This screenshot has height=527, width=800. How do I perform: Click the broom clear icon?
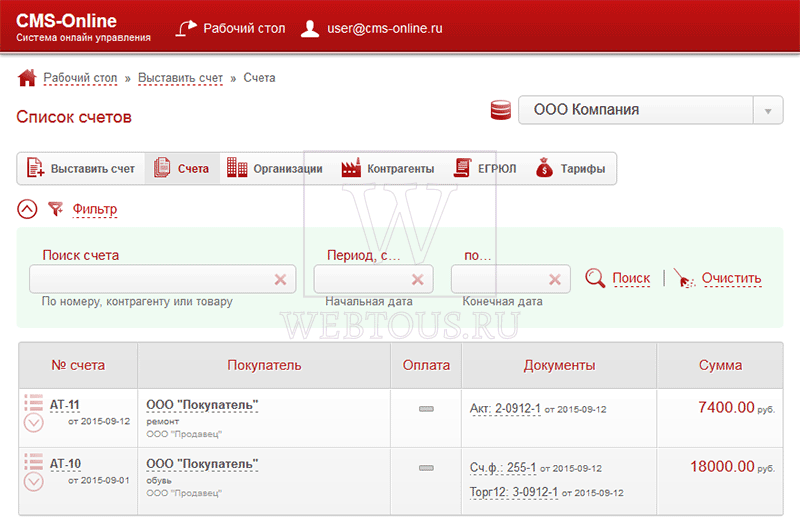pos(684,278)
